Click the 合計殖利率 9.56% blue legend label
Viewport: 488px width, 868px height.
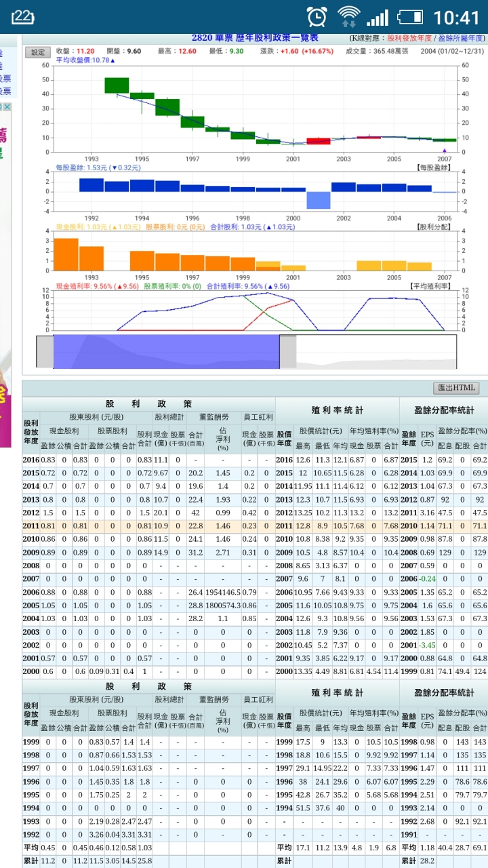coord(249,286)
